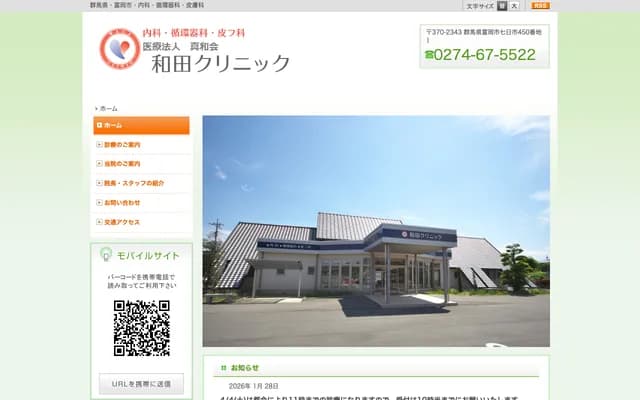Click the arrow icon beside お問い合わせ
Viewport: 640px width, 400px height.
[x=99, y=202]
